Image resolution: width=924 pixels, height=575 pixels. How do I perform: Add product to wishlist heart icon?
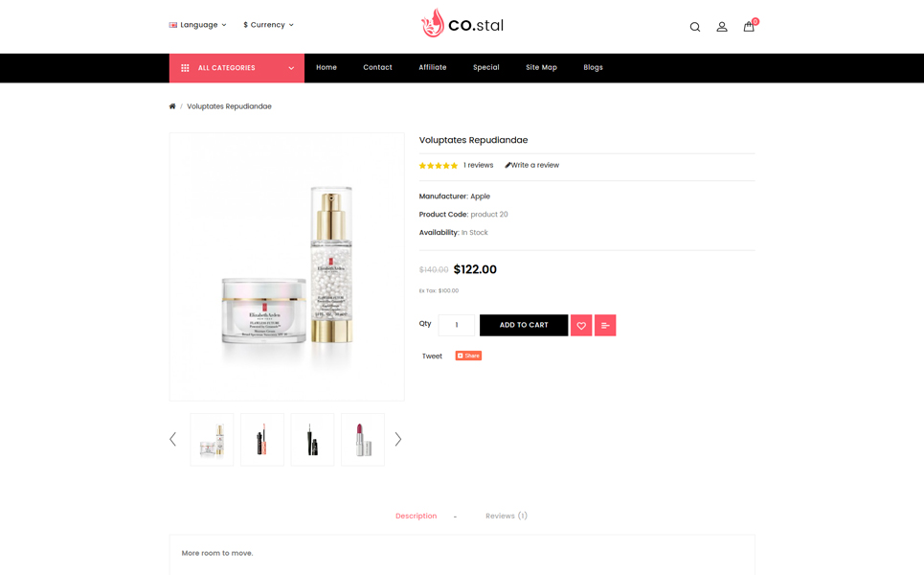(581, 325)
